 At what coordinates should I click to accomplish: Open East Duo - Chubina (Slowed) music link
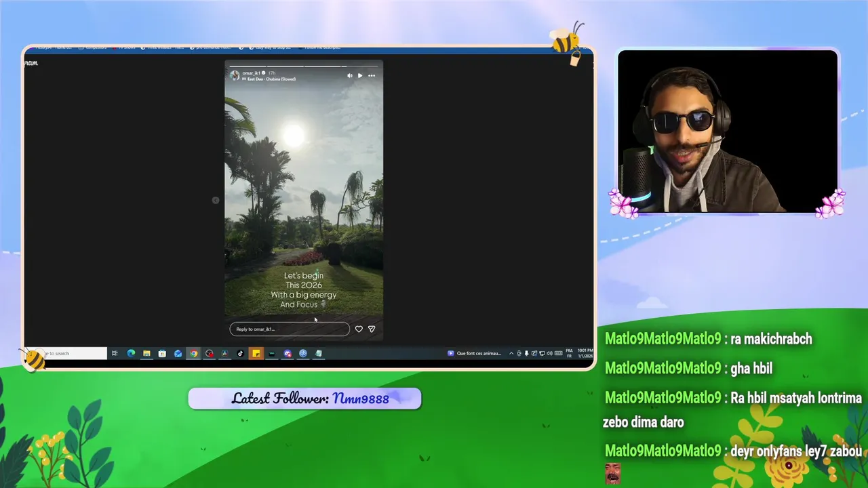(271, 79)
